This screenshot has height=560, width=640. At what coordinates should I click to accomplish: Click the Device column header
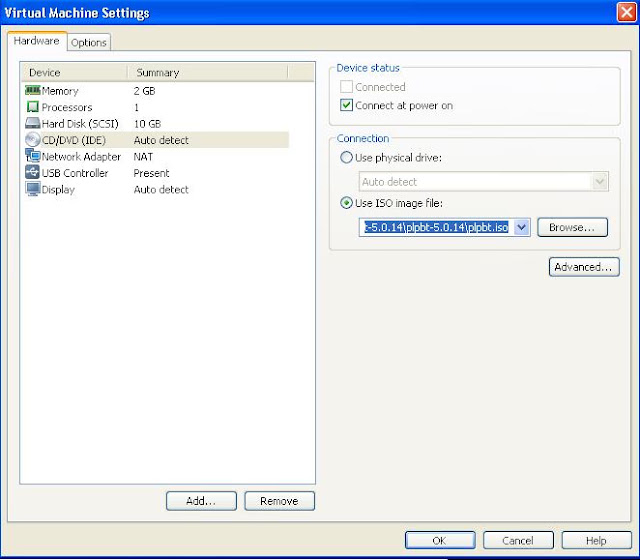tap(74, 72)
